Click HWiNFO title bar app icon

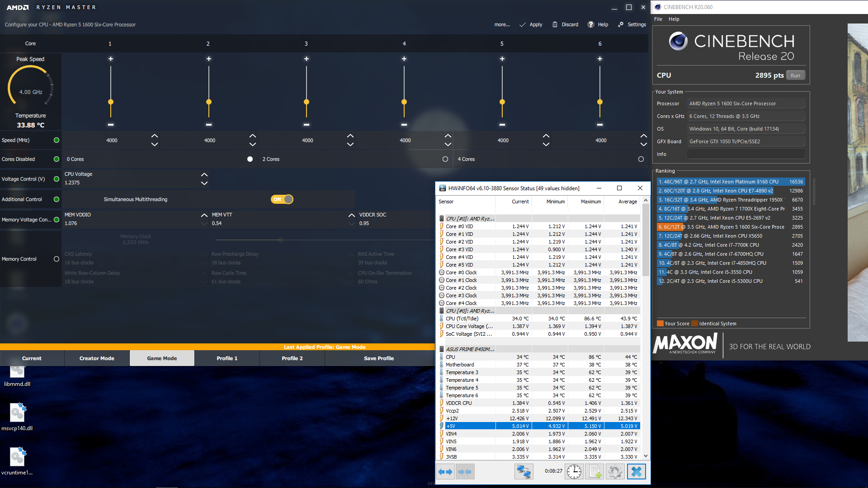[443, 188]
